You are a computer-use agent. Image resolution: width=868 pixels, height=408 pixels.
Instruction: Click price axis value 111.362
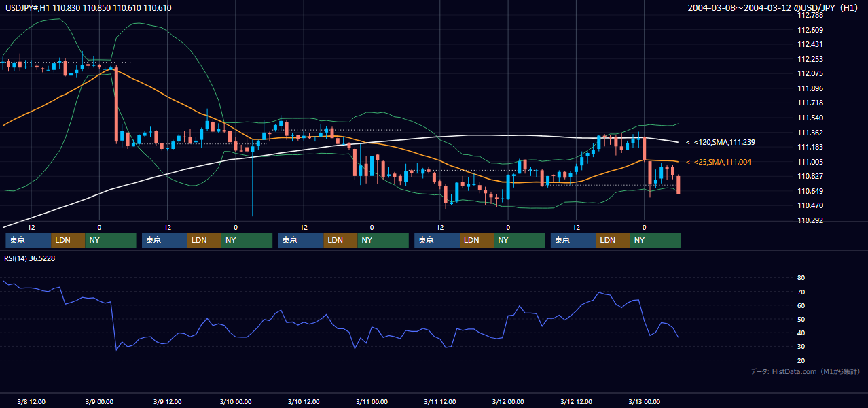tap(810, 133)
